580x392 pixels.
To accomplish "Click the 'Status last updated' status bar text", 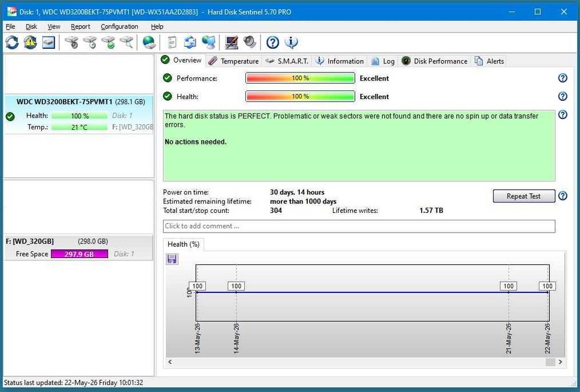I will pyautogui.click(x=73, y=382).
